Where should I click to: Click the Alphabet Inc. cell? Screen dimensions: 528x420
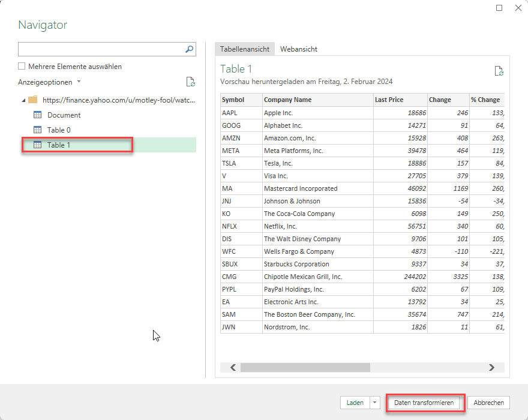point(318,125)
